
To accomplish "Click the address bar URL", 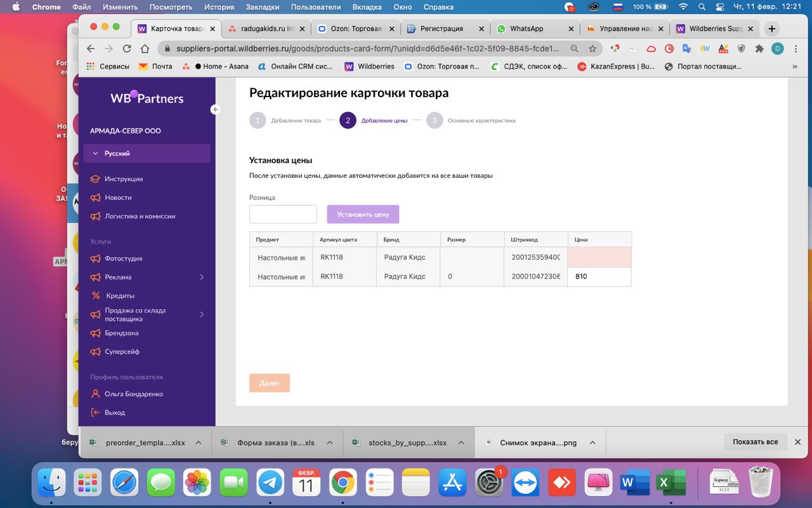I will coord(368,48).
